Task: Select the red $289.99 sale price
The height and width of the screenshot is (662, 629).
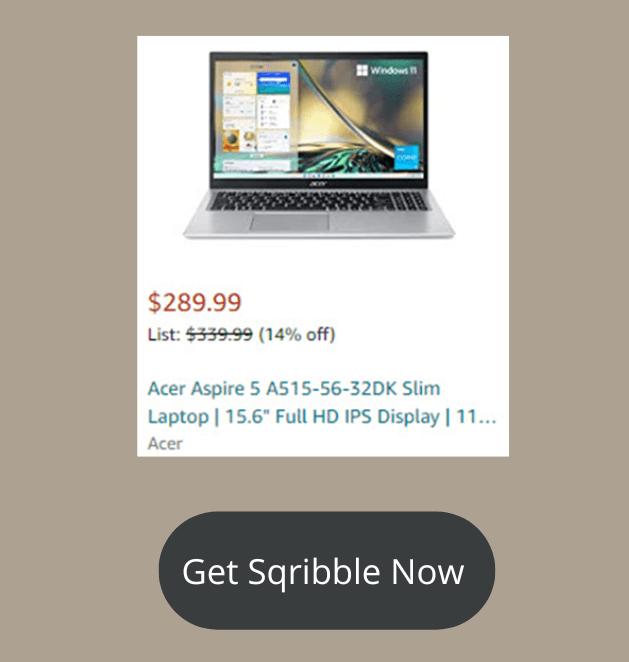Action: pyautogui.click(x=194, y=302)
